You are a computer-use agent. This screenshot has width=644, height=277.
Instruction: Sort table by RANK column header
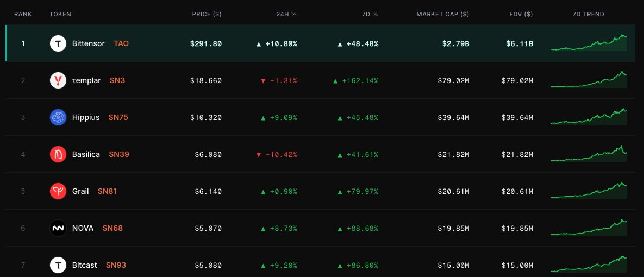[23, 14]
